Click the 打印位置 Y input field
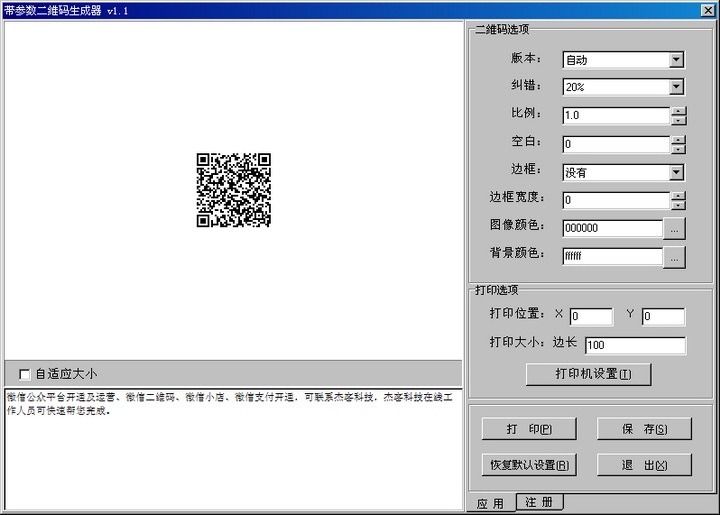The width and height of the screenshot is (720, 515). tap(663, 316)
